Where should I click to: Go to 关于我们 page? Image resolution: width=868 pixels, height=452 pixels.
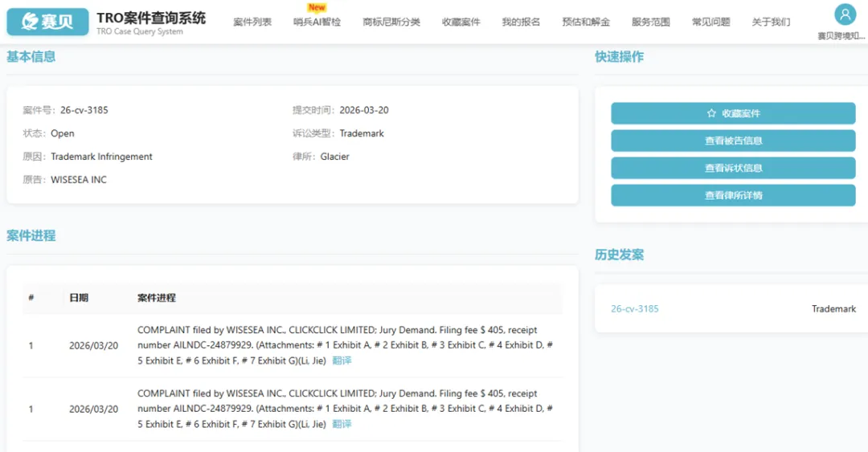tap(771, 22)
